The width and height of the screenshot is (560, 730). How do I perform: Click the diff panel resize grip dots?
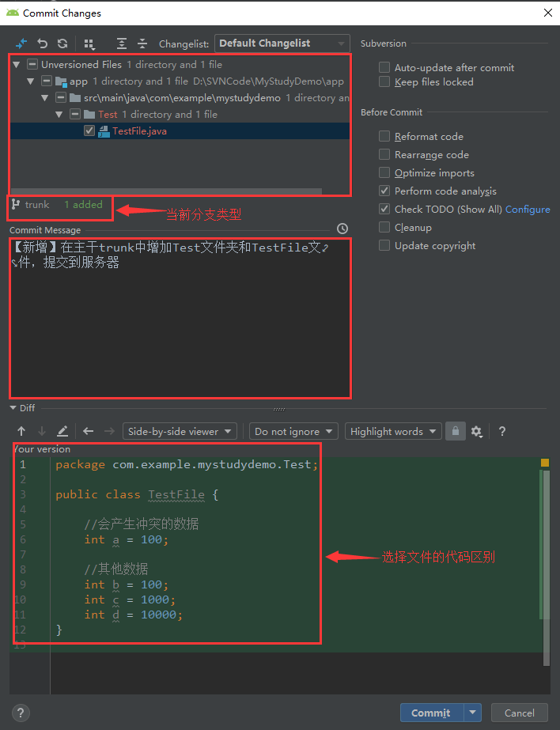(279, 409)
